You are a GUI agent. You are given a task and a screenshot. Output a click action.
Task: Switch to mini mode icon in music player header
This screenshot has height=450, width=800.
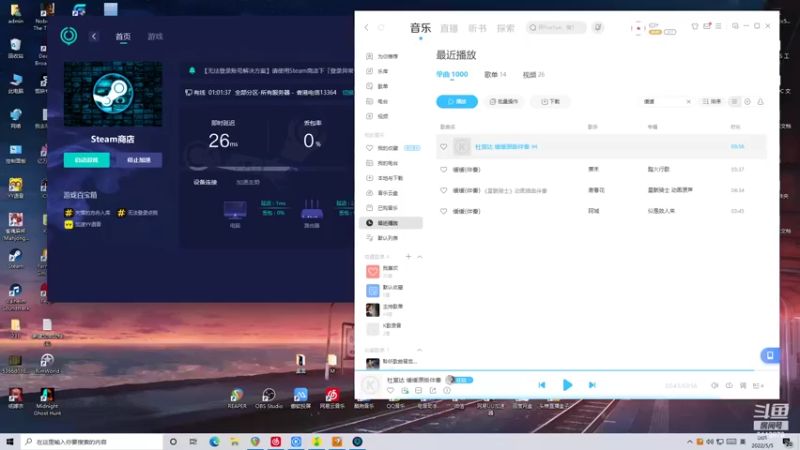(x=735, y=26)
